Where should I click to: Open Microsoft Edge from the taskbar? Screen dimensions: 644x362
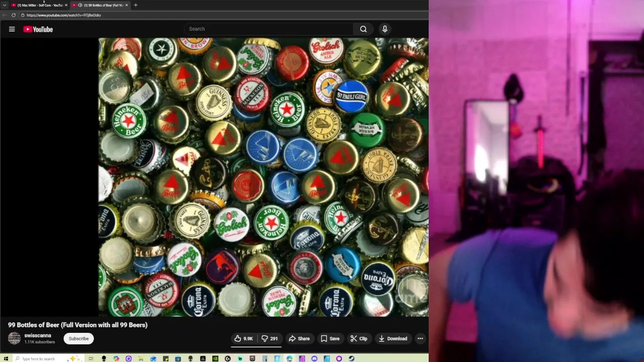pyautogui.click(x=289, y=358)
